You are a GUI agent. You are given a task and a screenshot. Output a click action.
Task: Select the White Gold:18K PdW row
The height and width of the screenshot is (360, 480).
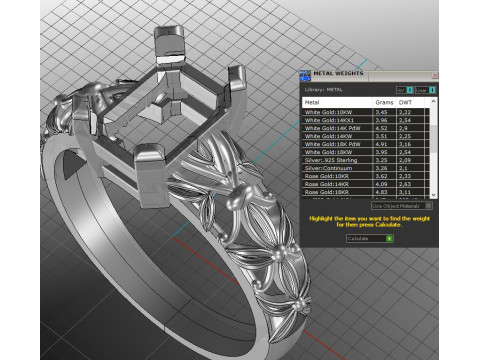(x=366, y=144)
